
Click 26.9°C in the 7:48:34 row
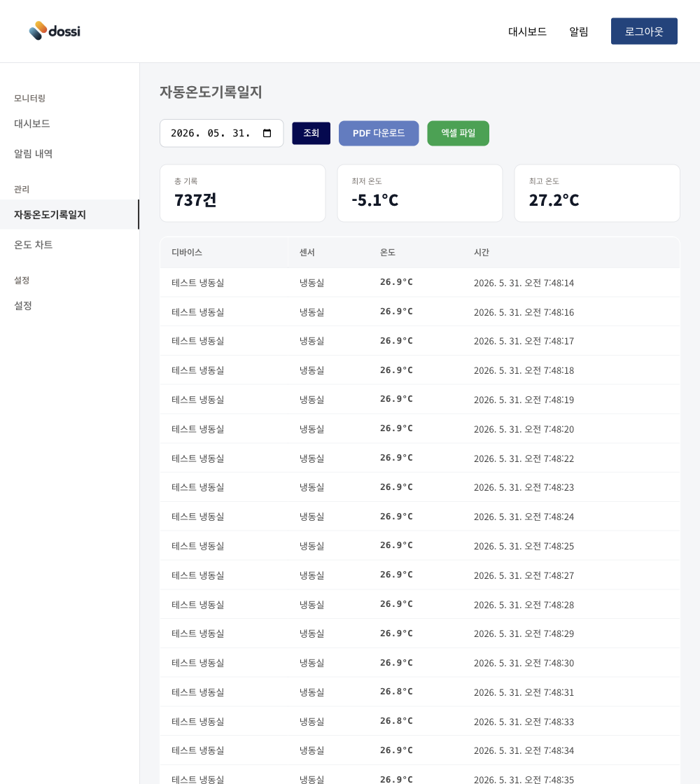click(396, 750)
